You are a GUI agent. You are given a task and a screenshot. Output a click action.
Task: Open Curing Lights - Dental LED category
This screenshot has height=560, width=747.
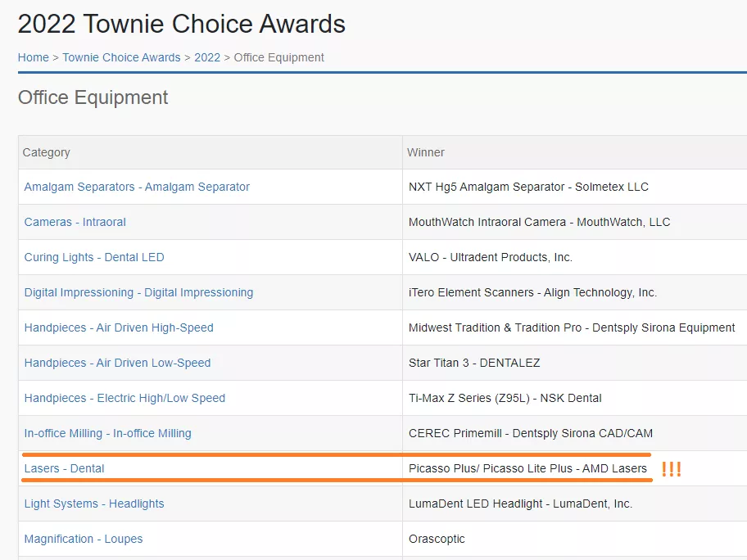[x=94, y=257]
